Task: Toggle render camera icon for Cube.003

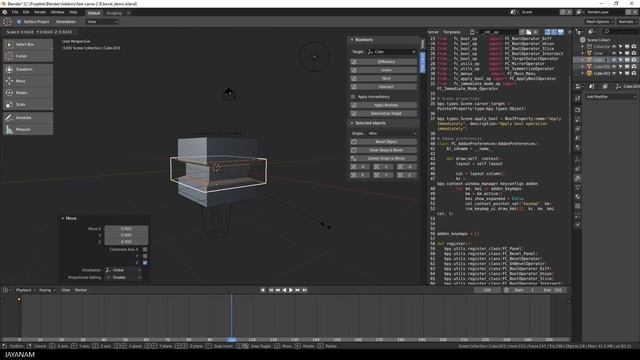Action: click(x=633, y=73)
